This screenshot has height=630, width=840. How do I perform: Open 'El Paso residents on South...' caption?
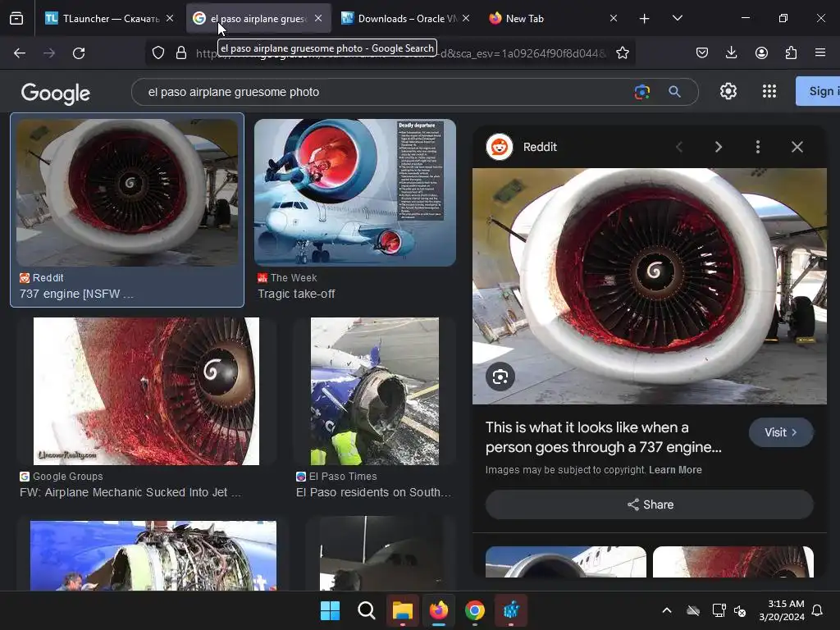373,492
